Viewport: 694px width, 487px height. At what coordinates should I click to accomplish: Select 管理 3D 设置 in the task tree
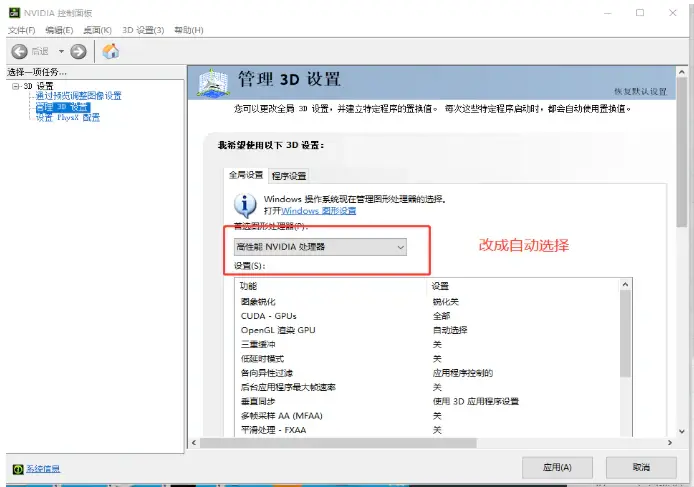pos(62,107)
